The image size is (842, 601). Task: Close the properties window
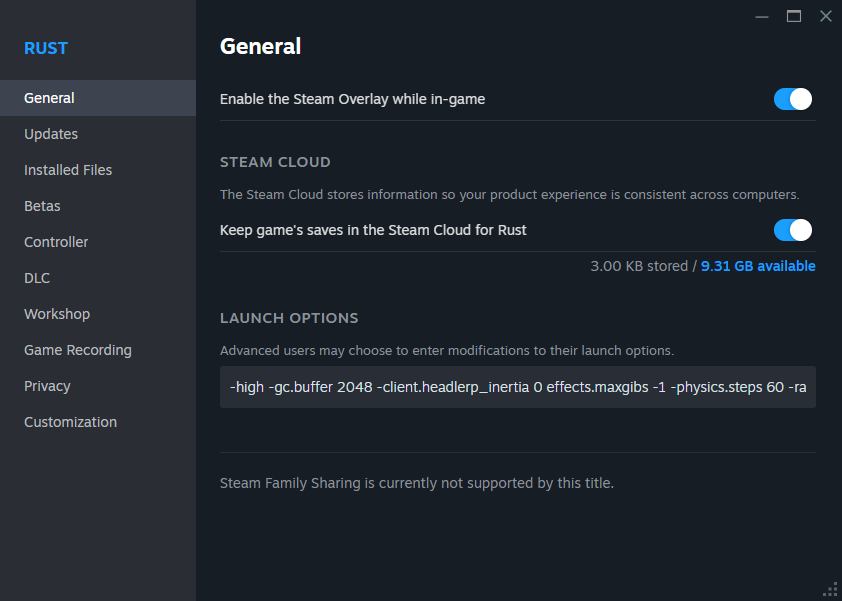[x=826, y=17]
